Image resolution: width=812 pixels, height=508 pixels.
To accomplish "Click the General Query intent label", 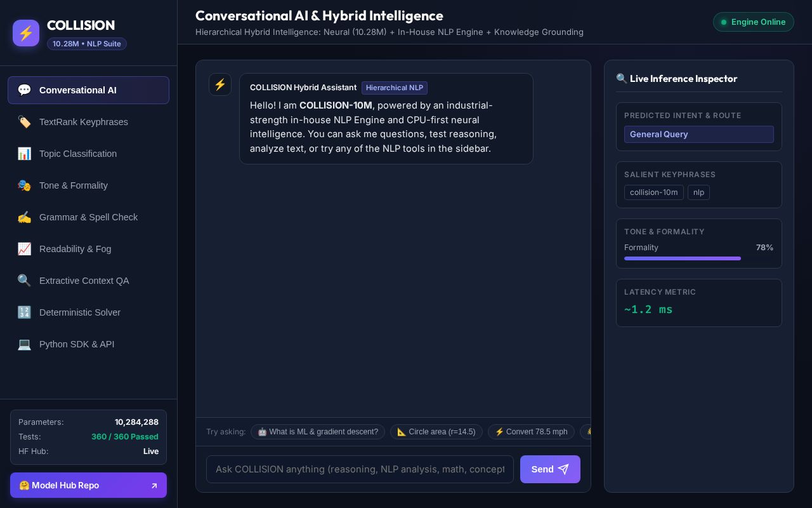I will point(698,134).
